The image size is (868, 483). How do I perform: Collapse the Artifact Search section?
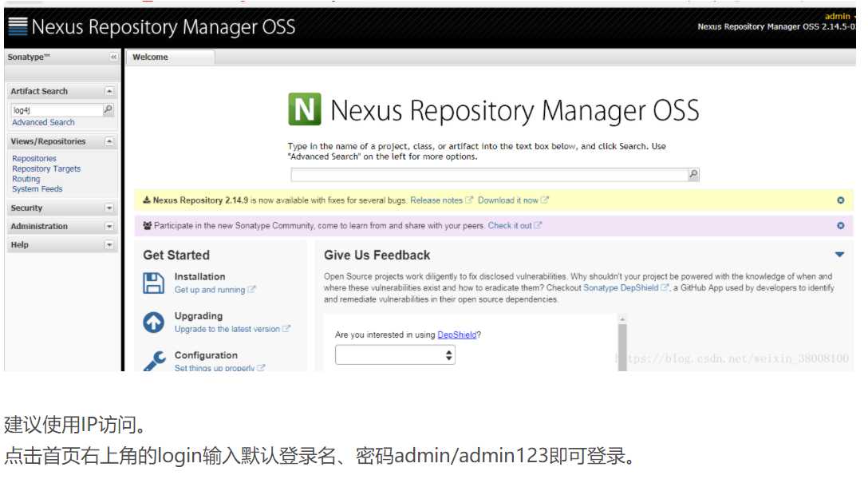pos(109,91)
